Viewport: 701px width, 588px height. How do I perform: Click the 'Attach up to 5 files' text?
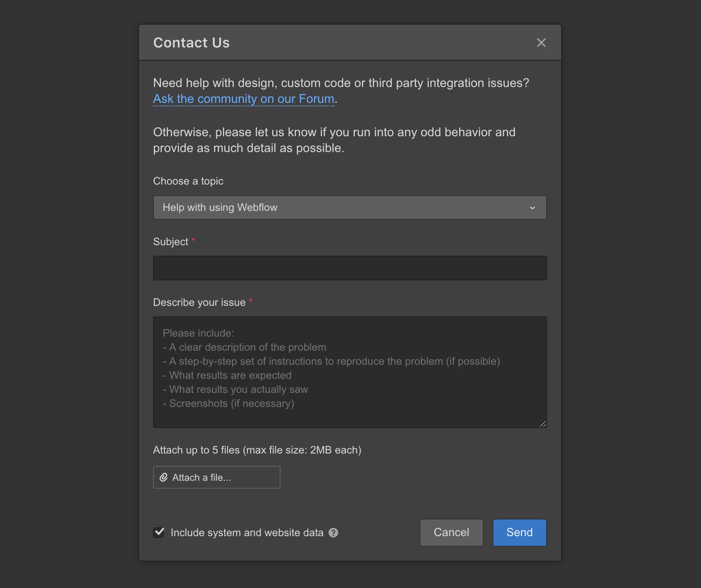[x=257, y=450]
